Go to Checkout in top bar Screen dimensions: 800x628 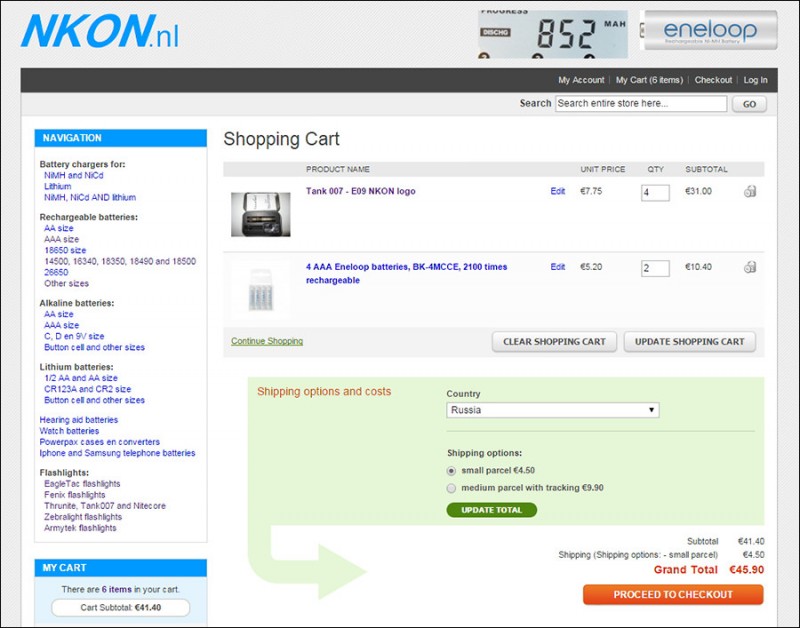(713, 80)
